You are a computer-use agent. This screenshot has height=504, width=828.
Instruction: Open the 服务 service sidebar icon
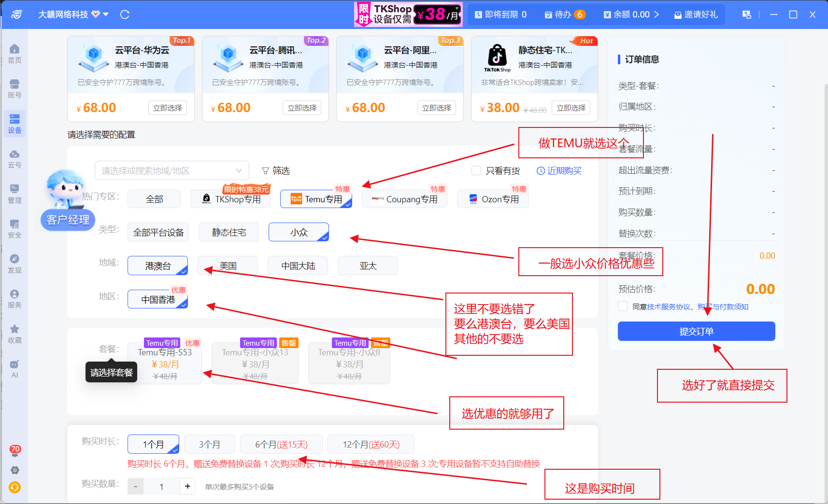pyautogui.click(x=14, y=299)
